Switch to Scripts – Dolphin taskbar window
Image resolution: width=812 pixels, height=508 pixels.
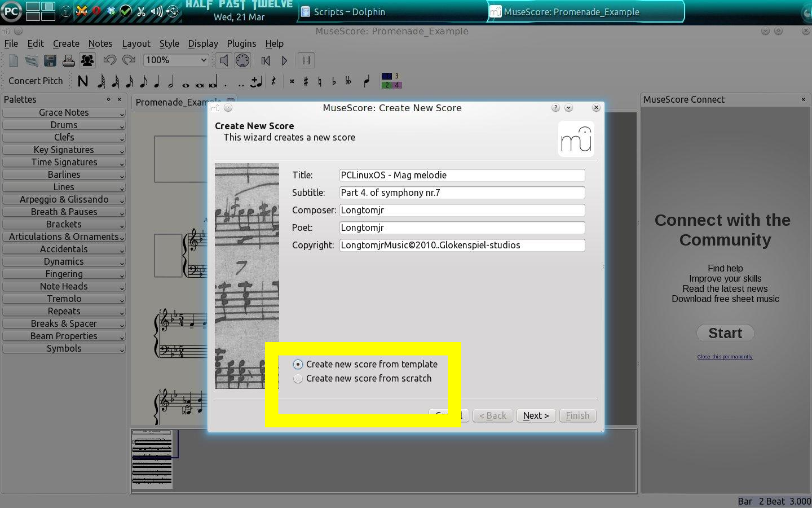391,12
